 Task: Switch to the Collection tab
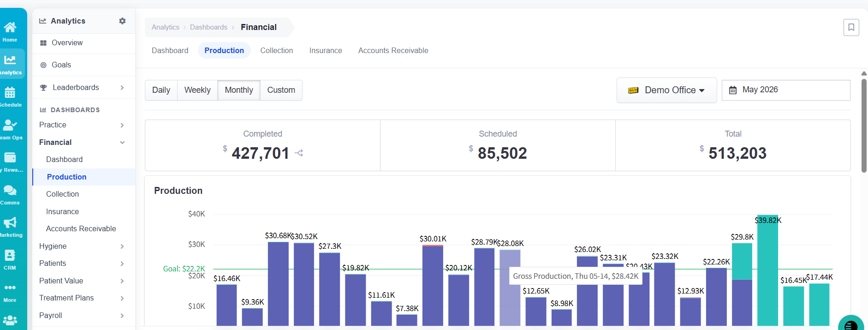(276, 50)
